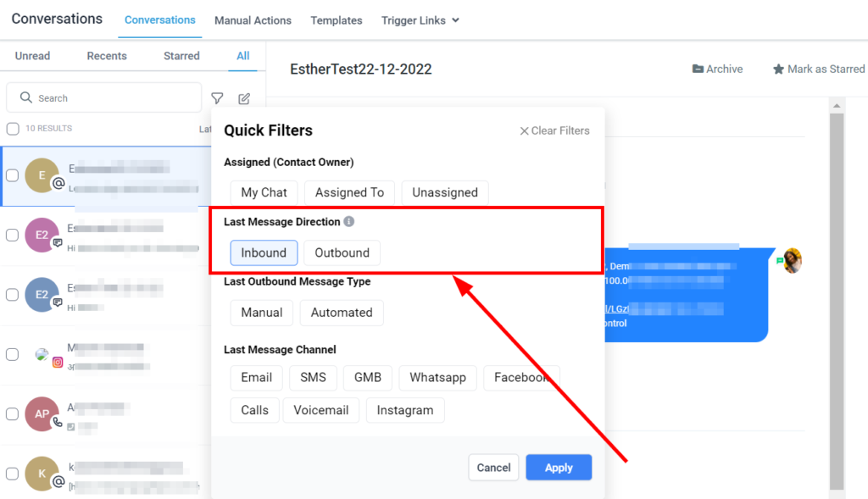Filter by SMS channel
868x499 pixels.
[x=314, y=377]
